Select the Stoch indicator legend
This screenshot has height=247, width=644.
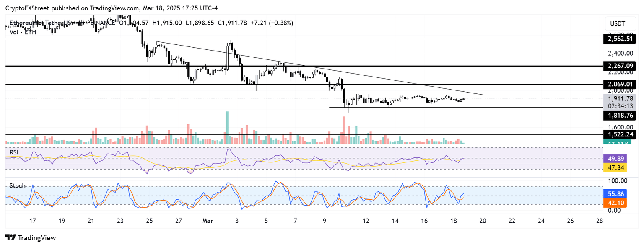[x=17, y=185]
